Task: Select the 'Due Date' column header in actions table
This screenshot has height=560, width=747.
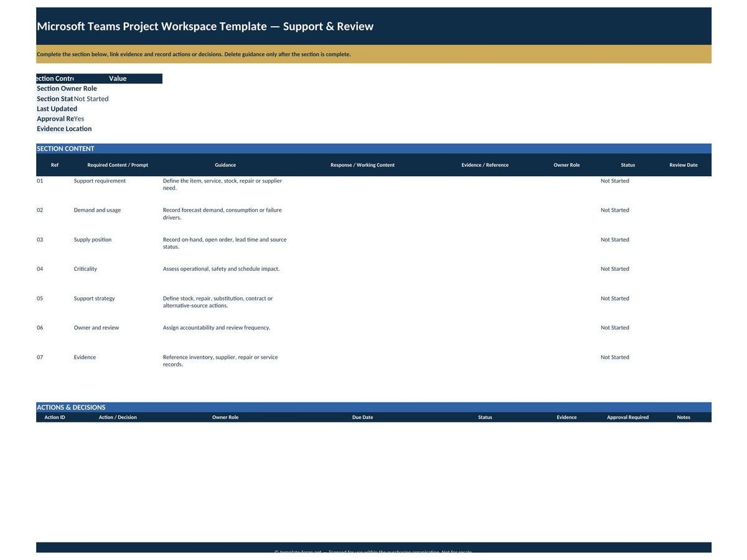Action: pos(362,418)
